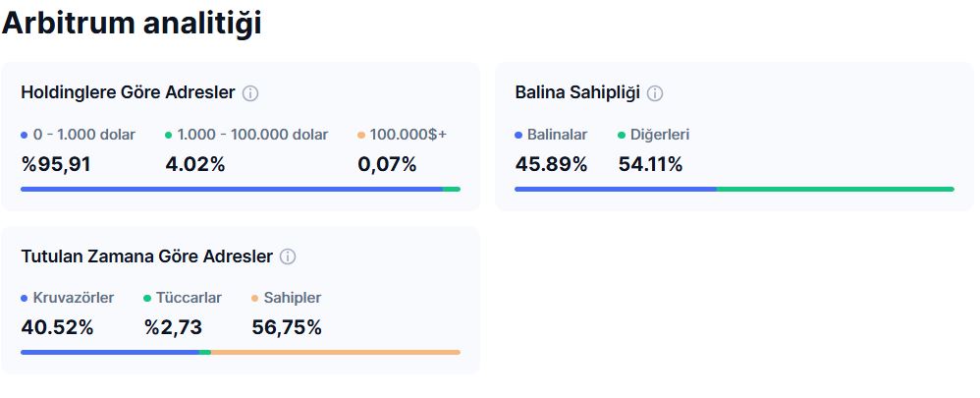Click green segment of whale ownership bar
This screenshot has height=398, width=980.
836,189
